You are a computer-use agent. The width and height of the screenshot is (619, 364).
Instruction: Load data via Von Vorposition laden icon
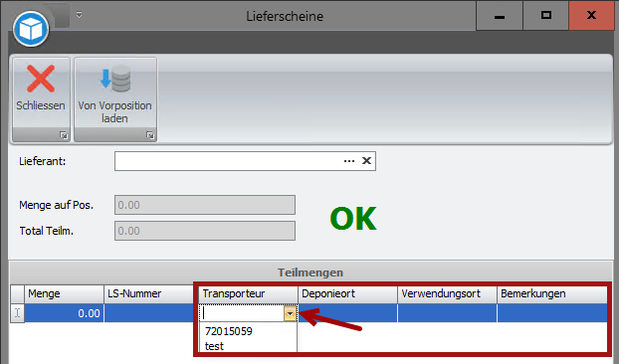click(114, 79)
